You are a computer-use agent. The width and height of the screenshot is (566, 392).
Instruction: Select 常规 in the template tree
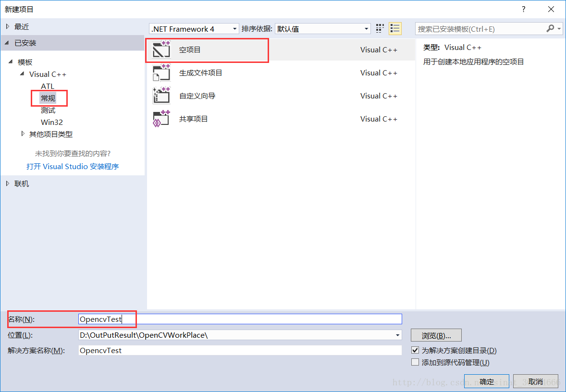click(x=48, y=98)
